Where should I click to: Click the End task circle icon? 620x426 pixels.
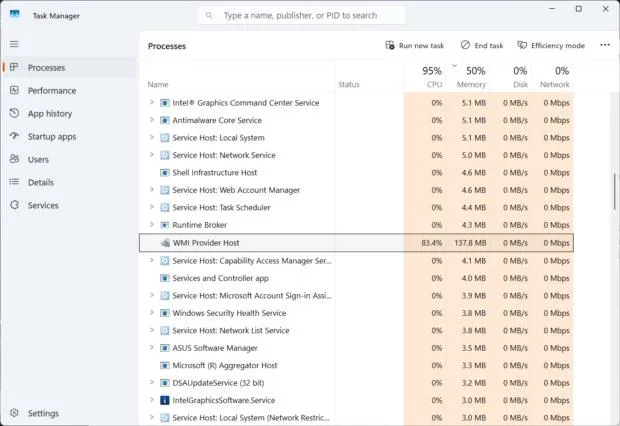click(465, 45)
